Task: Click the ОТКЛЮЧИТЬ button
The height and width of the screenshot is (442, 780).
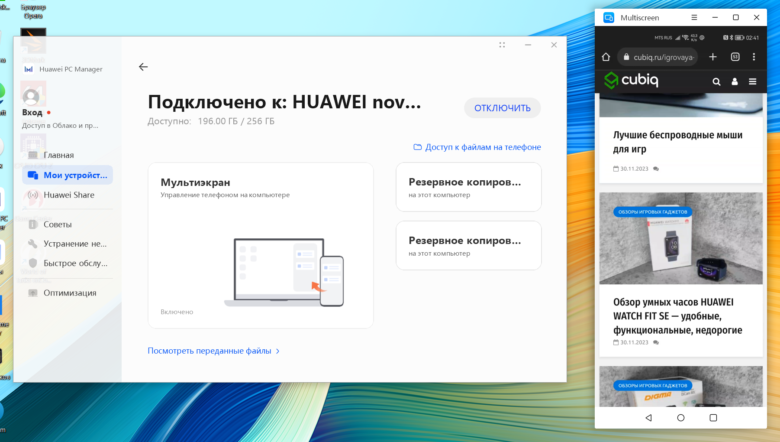Action: tap(502, 108)
